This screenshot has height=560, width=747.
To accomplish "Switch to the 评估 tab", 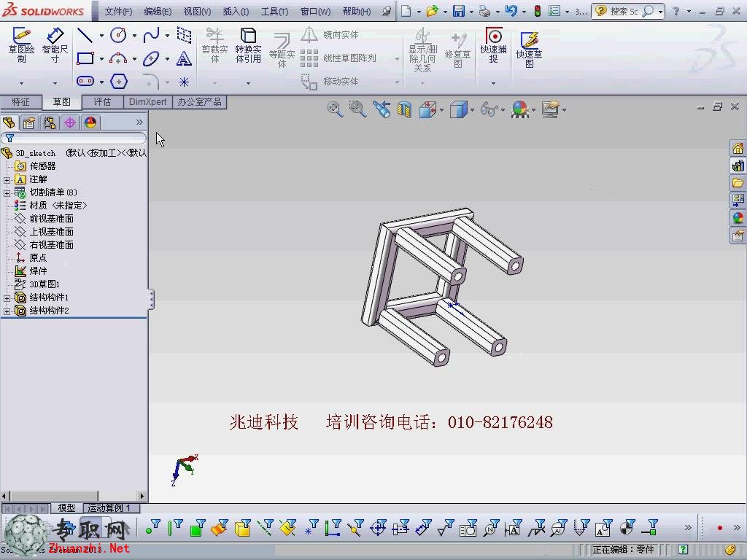I will (102, 102).
